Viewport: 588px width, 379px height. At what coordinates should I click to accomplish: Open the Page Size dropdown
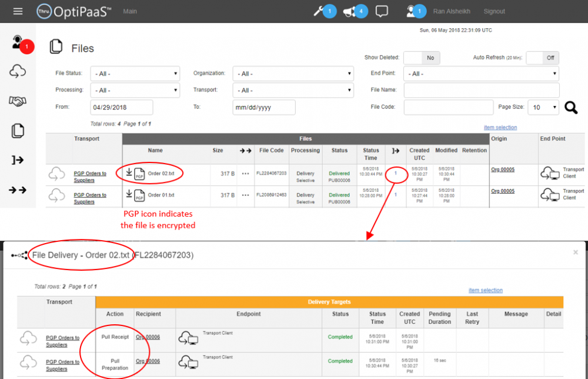544,107
